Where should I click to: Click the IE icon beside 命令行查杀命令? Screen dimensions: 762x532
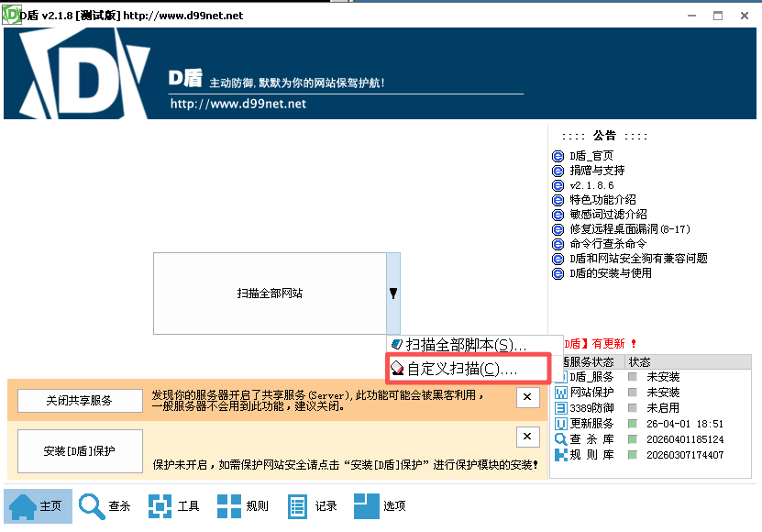click(558, 244)
